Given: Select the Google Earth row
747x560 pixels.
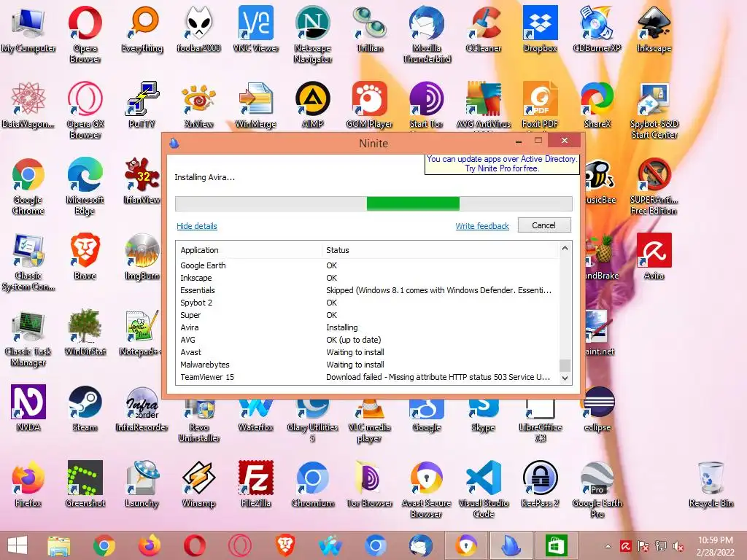Looking at the screenshot, I should pos(367,265).
